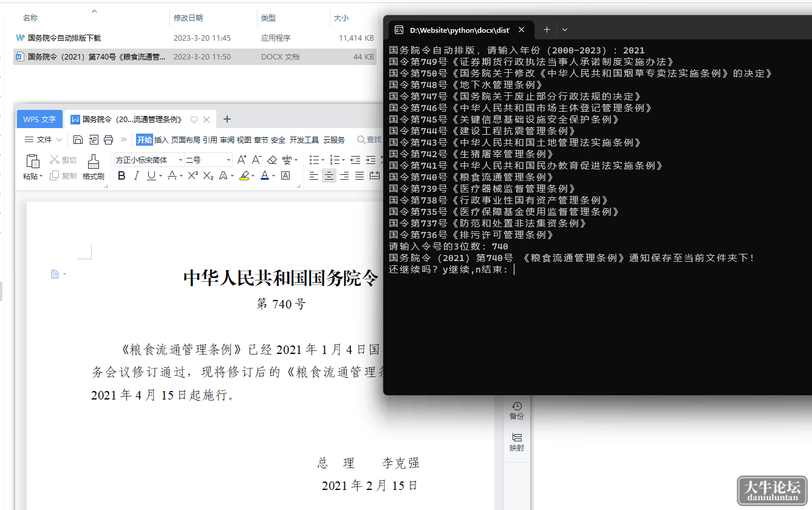
Task: Apply superscript with the X² icon
Action: click(193, 175)
